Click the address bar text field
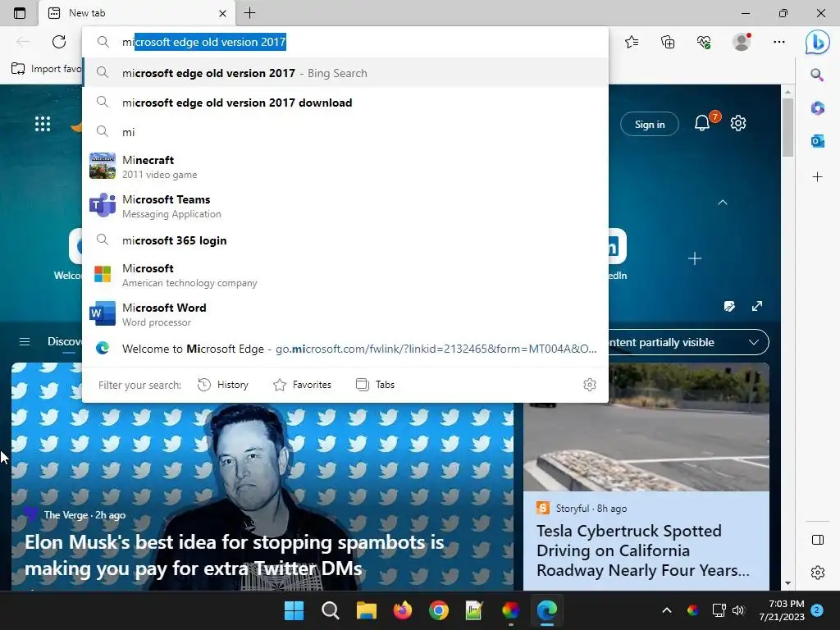The width and height of the screenshot is (840, 630). (x=345, y=42)
